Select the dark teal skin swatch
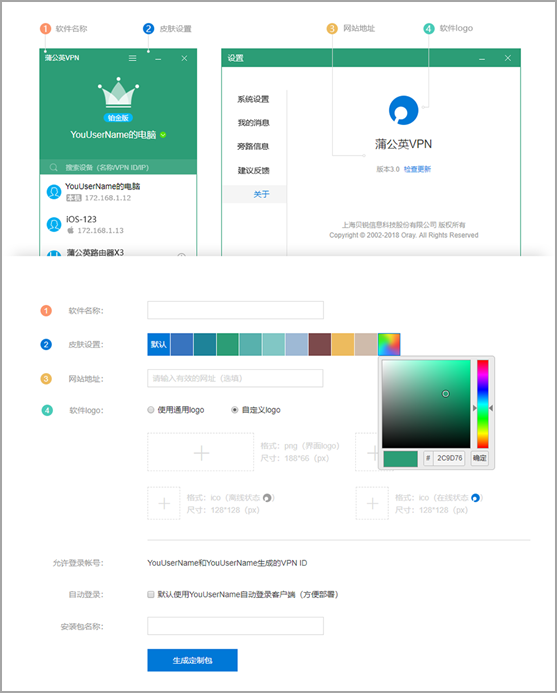The image size is (557, 693). pyautogui.click(x=205, y=344)
